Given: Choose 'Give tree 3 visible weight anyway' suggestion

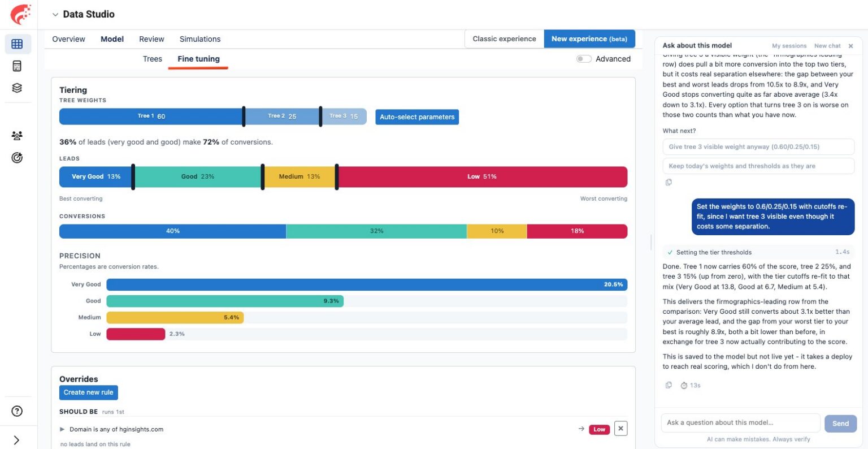Looking at the screenshot, I should [758, 146].
